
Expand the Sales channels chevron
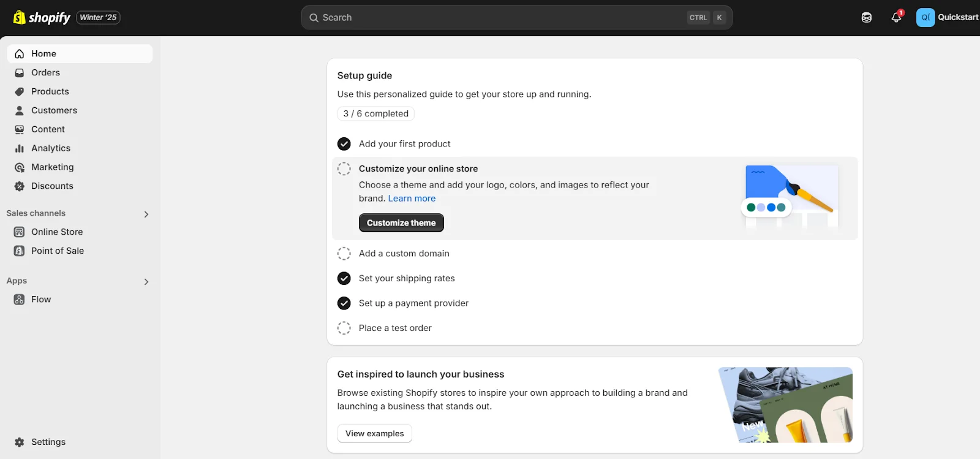tap(146, 214)
